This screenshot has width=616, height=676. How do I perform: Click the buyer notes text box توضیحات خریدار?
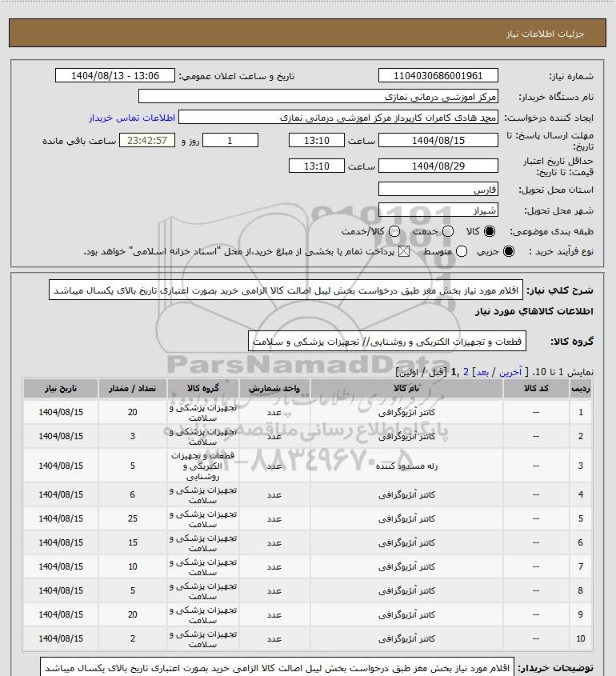277,667
